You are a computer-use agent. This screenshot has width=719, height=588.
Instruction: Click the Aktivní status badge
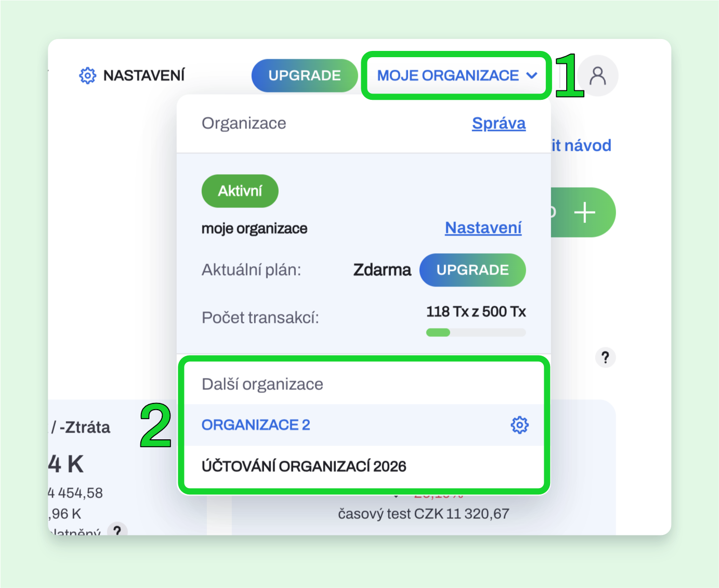tap(240, 191)
